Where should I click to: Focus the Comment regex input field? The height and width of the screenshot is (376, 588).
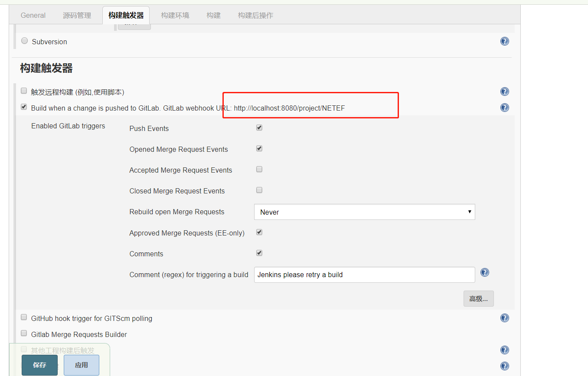pos(365,275)
